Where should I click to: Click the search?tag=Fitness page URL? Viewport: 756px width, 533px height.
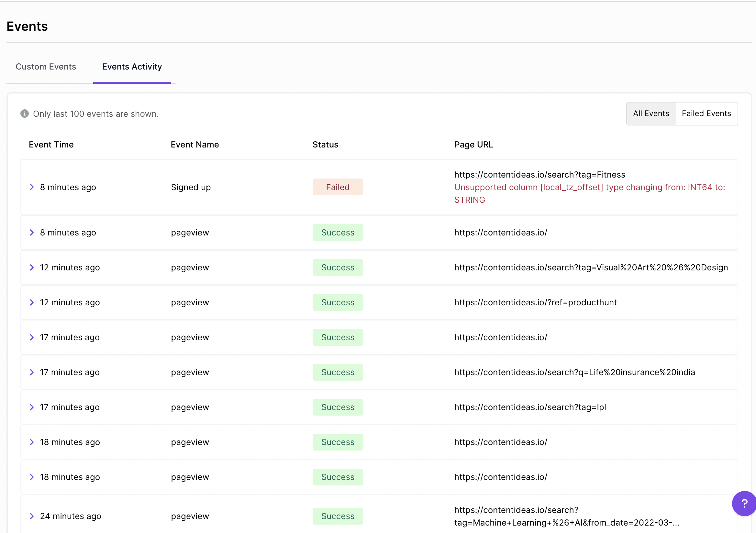[x=539, y=175]
